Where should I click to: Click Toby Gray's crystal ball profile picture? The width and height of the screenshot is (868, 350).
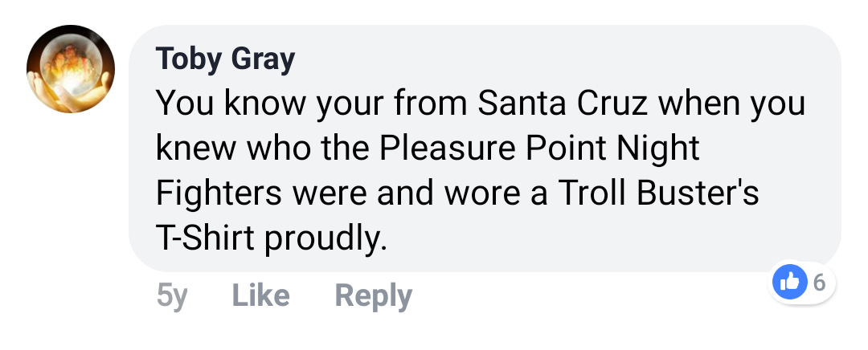[x=71, y=68]
